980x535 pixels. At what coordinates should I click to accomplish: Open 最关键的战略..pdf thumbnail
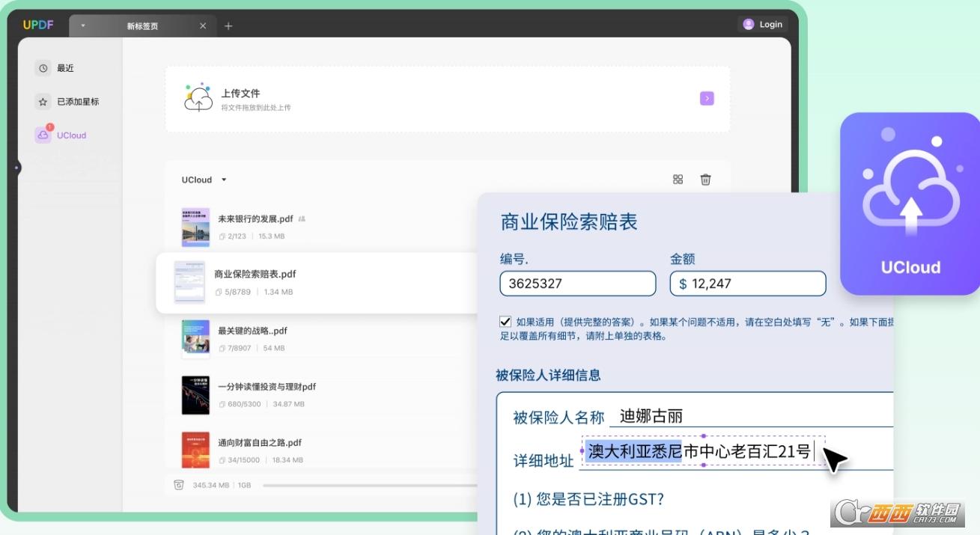[x=195, y=339]
